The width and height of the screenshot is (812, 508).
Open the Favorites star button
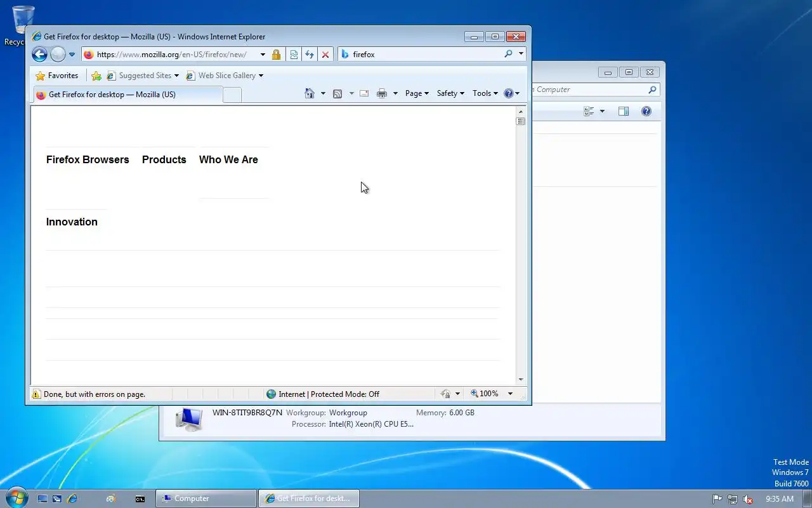click(57, 76)
